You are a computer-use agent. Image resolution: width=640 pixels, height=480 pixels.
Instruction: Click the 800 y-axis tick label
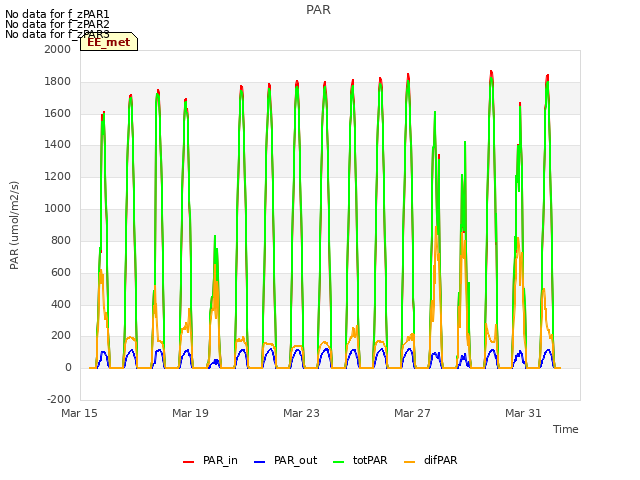click(x=61, y=240)
